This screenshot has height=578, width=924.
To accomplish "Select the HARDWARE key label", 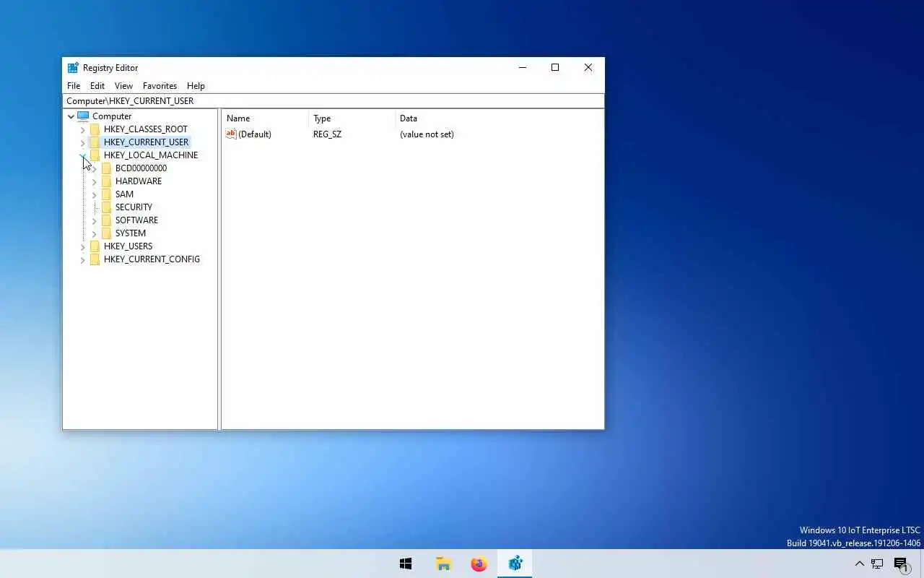I will click(139, 181).
